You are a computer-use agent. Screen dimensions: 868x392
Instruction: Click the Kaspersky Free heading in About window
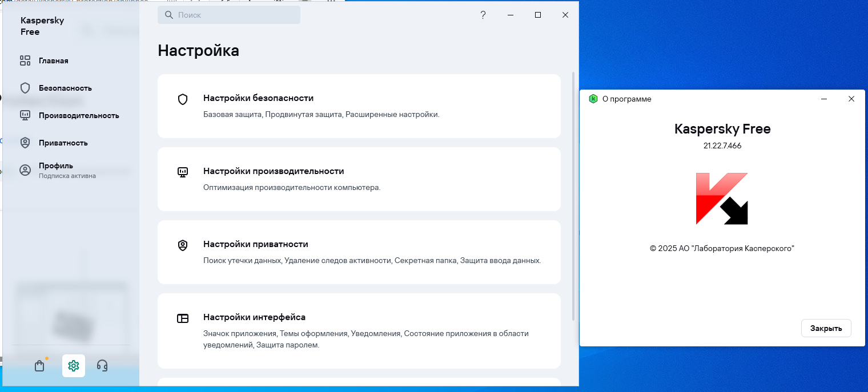(x=722, y=129)
